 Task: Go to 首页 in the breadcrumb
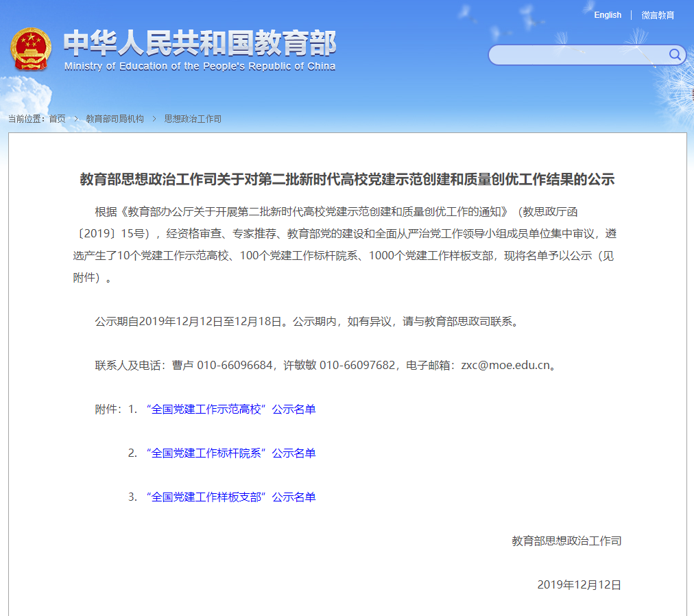point(57,119)
